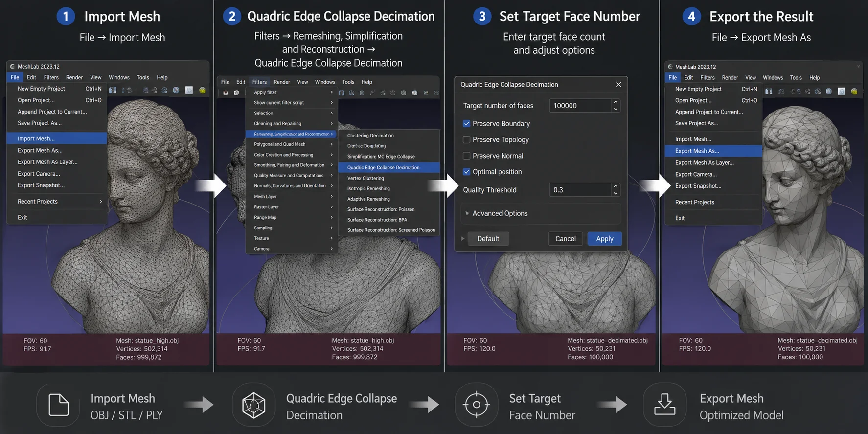
Task: Click the disclosure triangle beside the Default button
Action: pos(462,239)
